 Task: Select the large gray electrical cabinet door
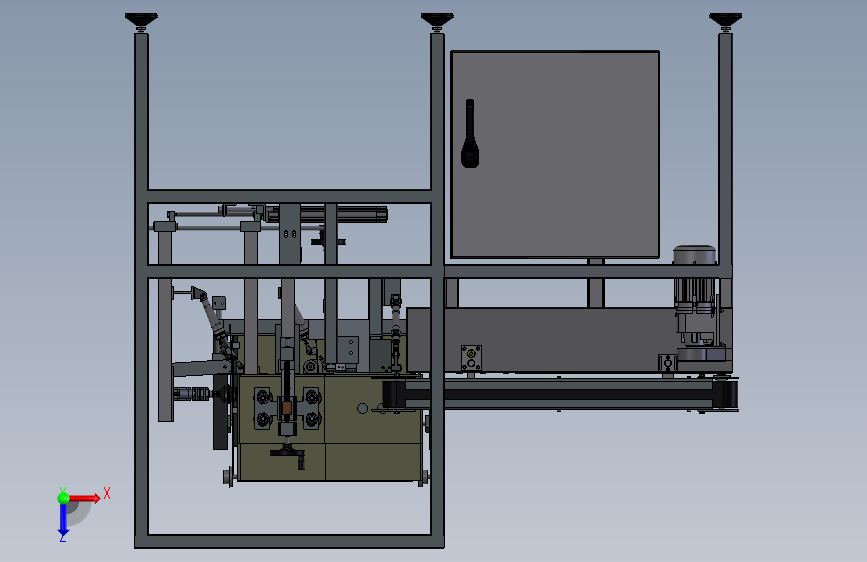555,154
